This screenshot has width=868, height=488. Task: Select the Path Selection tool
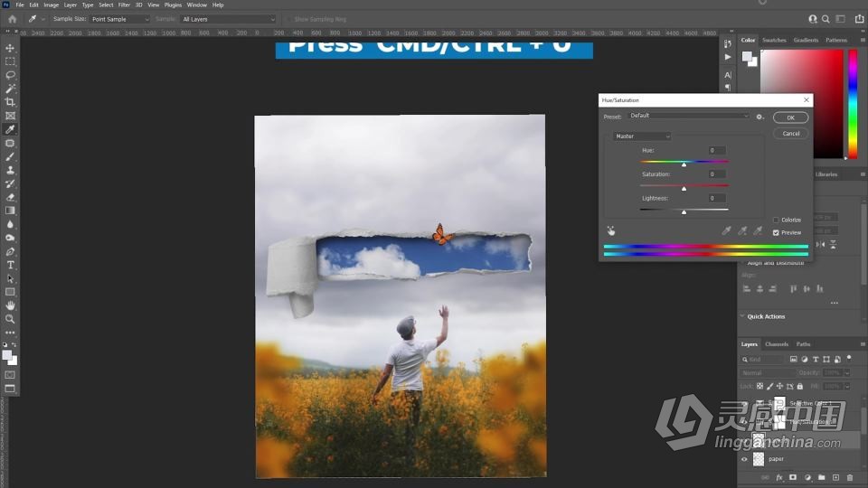click(x=10, y=278)
